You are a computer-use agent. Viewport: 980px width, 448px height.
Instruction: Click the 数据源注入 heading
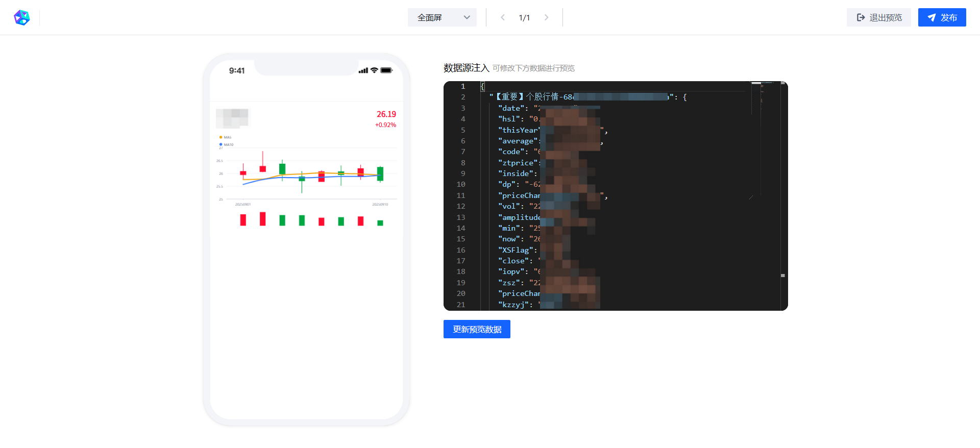coord(467,68)
